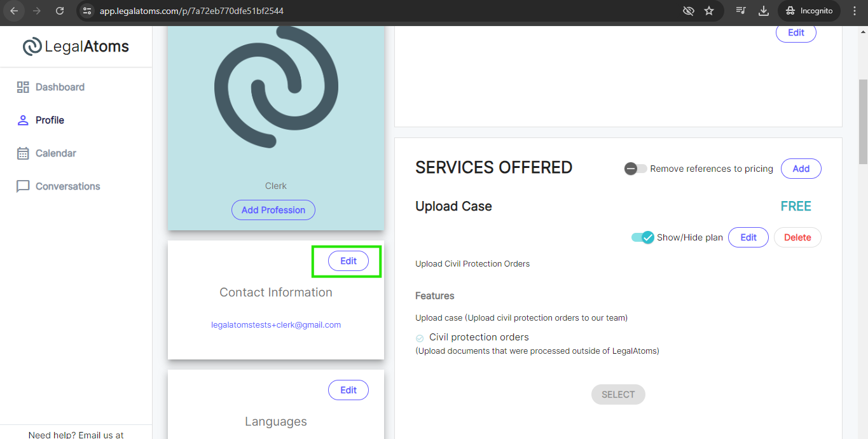Click the Profile person icon
Image resolution: width=868 pixels, height=439 pixels.
tap(23, 120)
